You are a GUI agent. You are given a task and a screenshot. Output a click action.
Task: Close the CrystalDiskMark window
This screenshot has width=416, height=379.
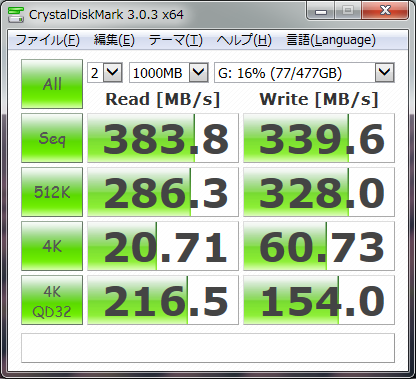[x=385, y=11]
